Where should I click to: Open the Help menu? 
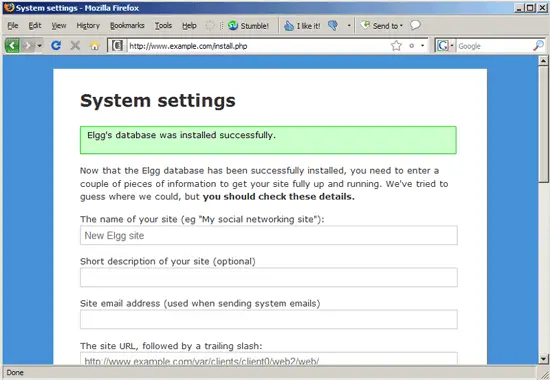(189, 26)
